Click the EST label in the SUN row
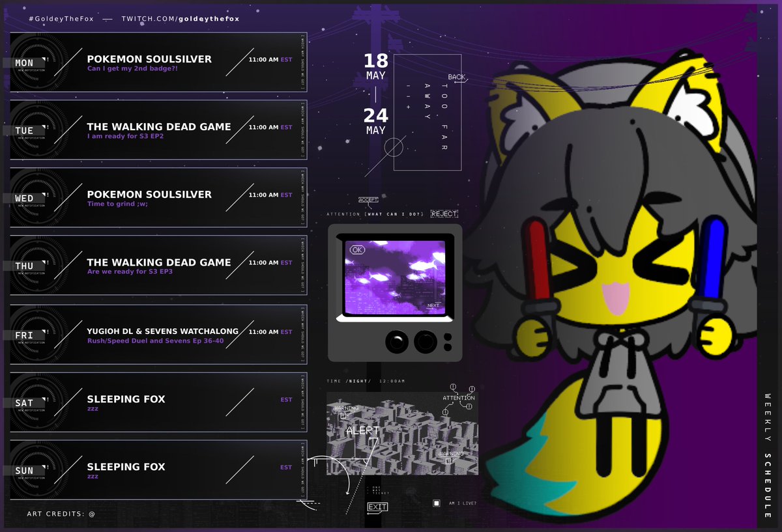Image resolution: width=782 pixels, height=532 pixels. pos(286,467)
